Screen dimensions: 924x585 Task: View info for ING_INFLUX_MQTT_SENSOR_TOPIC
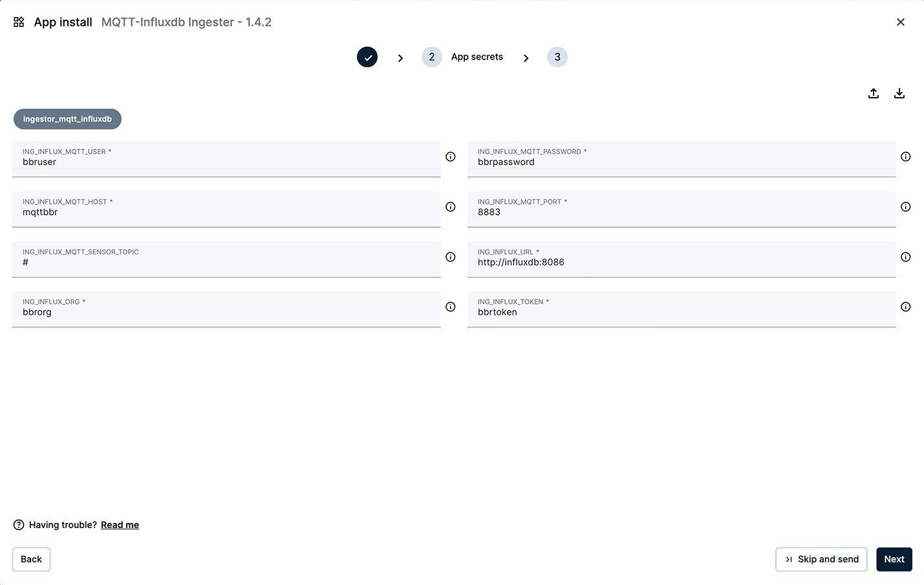click(451, 257)
